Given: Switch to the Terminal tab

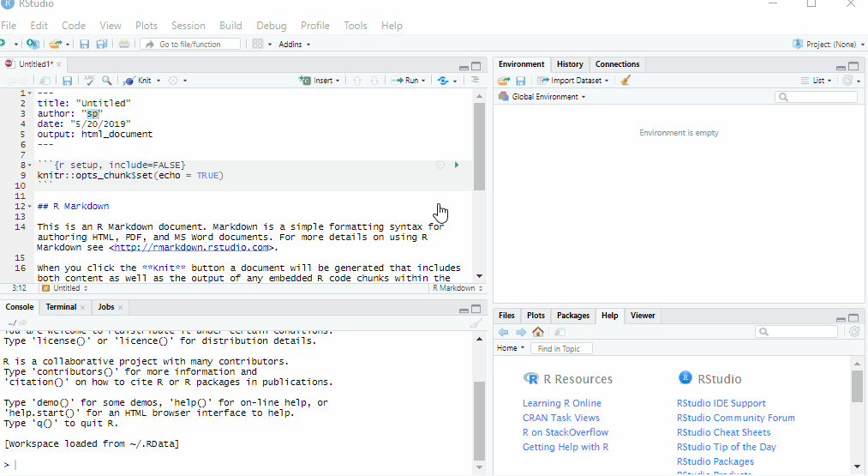Looking at the screenshot, I should point(61,307).
